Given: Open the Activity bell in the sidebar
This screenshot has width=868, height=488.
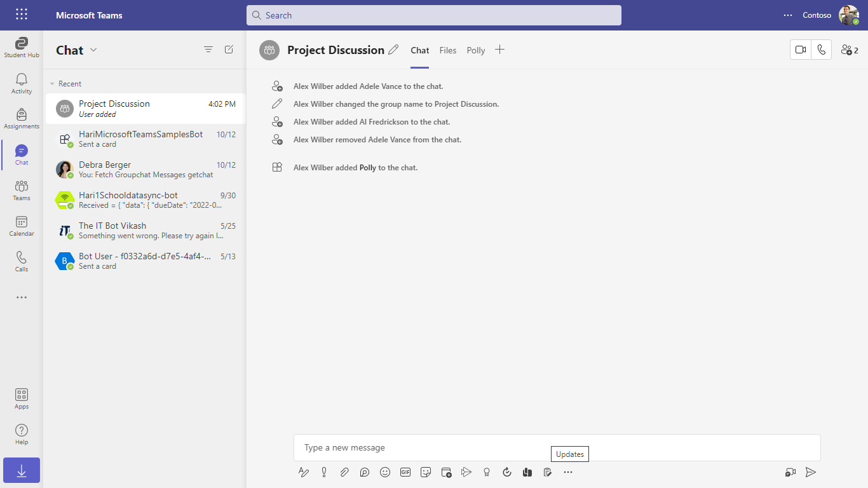Looking at the screenshot, I should click(x=22, y=83).
